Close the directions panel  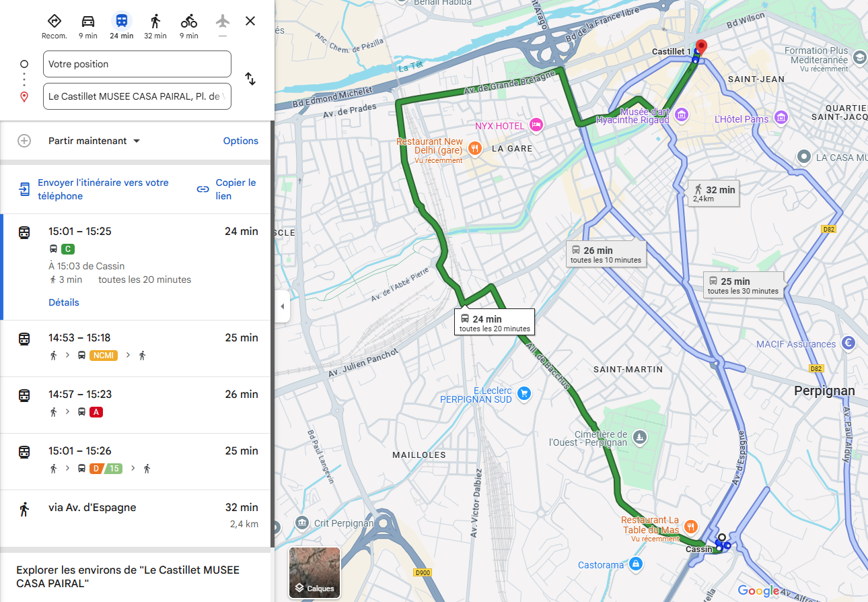(250, 21)
